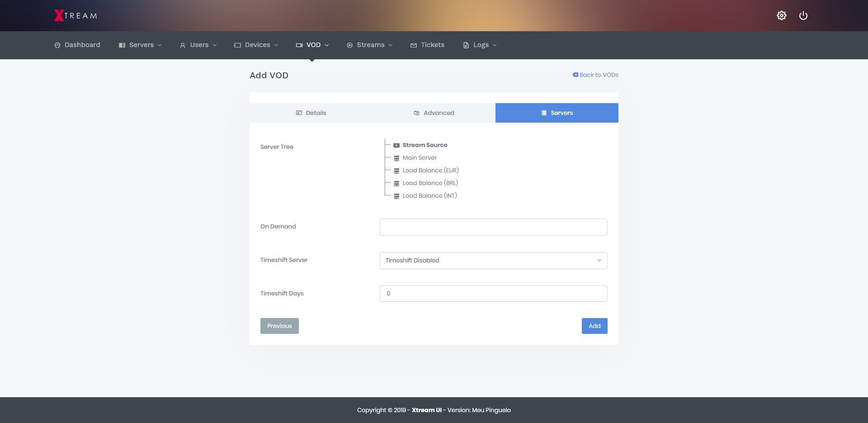868x423 pixels.
Task: Click the Xtream logo
Action: tap(75, 15)
